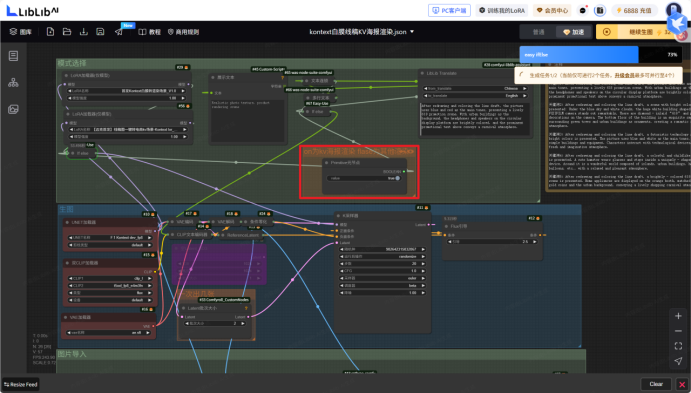Open the UNET name selector in UNET loader

click(x=110, y=237)
